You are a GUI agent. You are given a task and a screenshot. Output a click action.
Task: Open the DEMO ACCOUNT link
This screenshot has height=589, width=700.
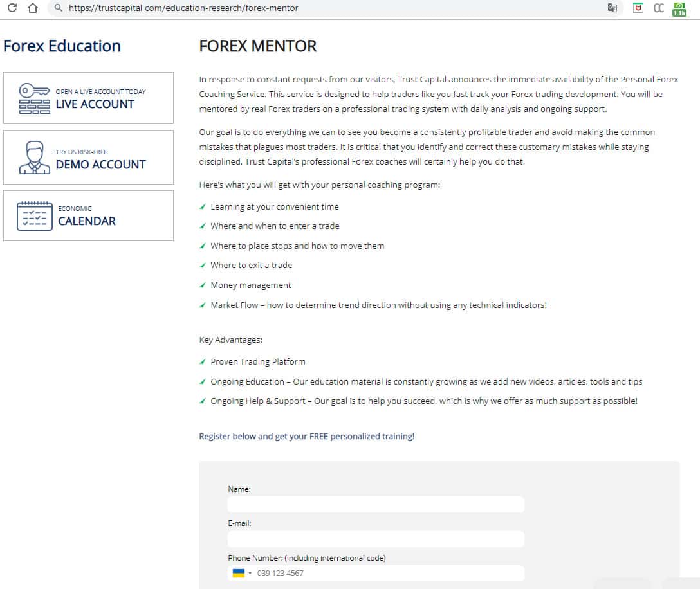pyautogui.click(x=100, y=164)
